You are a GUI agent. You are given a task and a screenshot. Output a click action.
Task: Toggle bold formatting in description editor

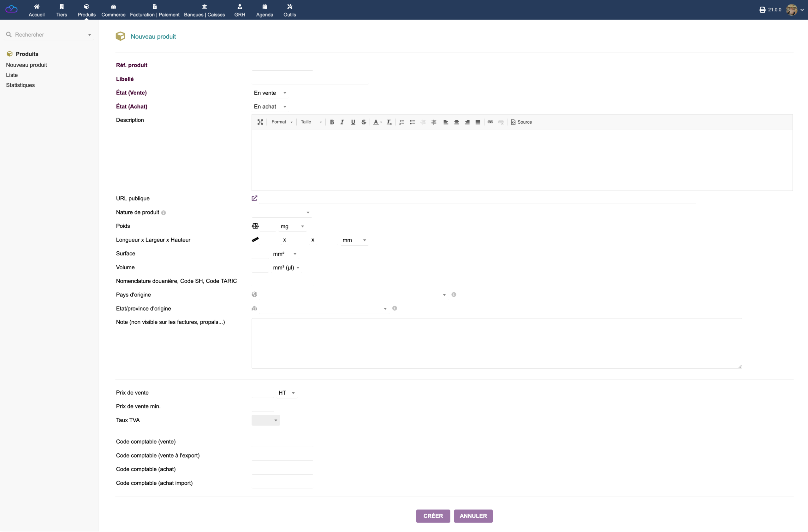pyautogui.click(x=332, y=122)
